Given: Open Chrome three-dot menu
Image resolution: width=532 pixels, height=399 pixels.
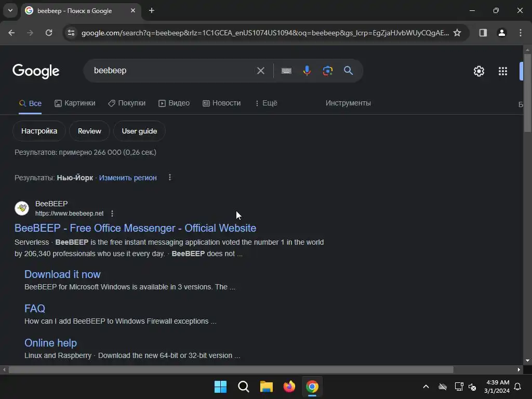Looking at the screenshot, I should 521,33.
